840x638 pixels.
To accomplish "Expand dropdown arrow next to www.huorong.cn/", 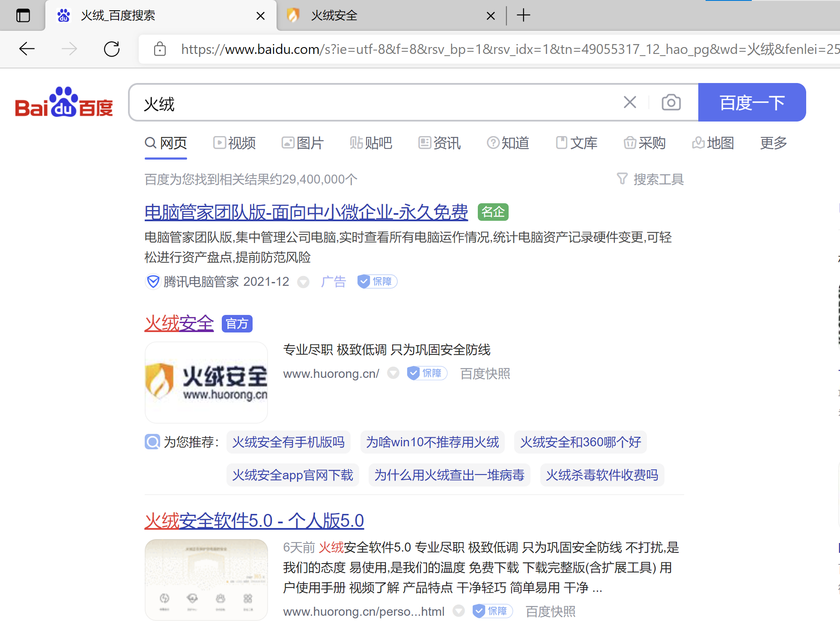I will [x=393, y=374].
